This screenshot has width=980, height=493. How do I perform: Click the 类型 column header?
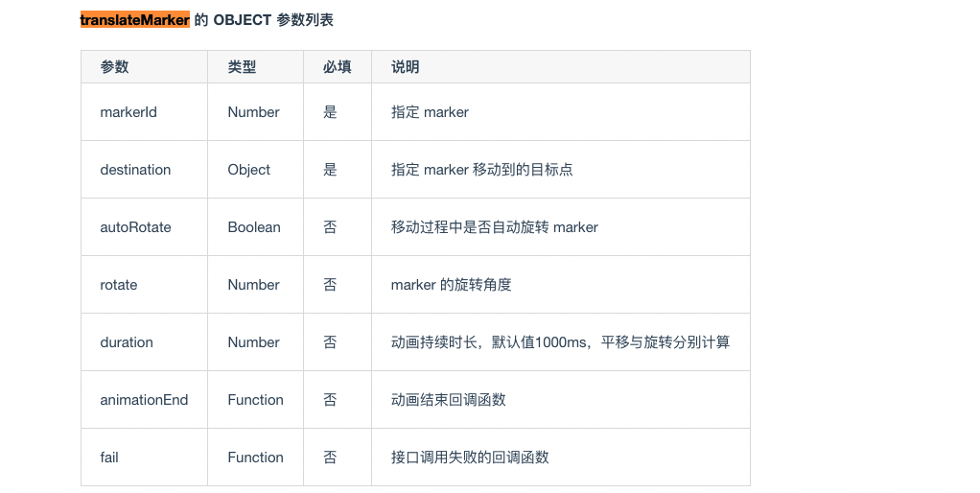(242, 67)
